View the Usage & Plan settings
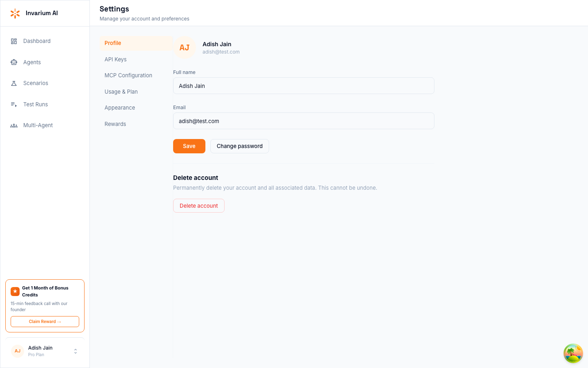The width and height of the screenshot is (588, 368). coord(121,92)
